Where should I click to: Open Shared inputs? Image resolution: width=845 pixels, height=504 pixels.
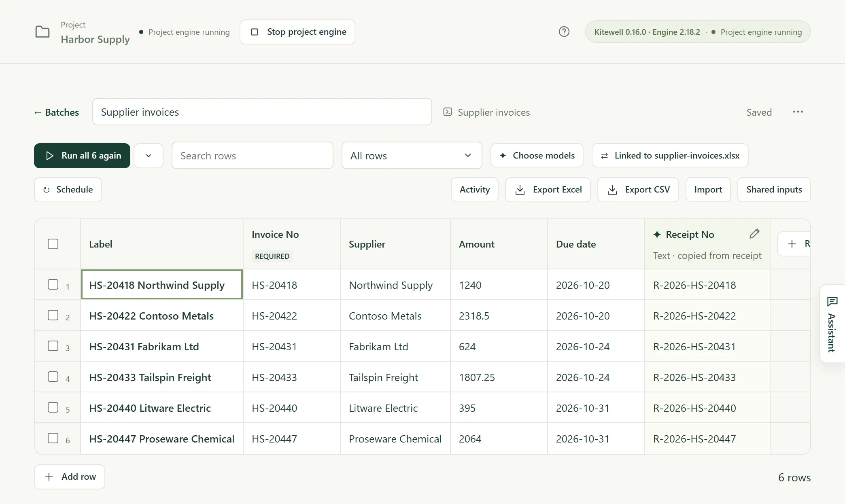coord(774,189)
